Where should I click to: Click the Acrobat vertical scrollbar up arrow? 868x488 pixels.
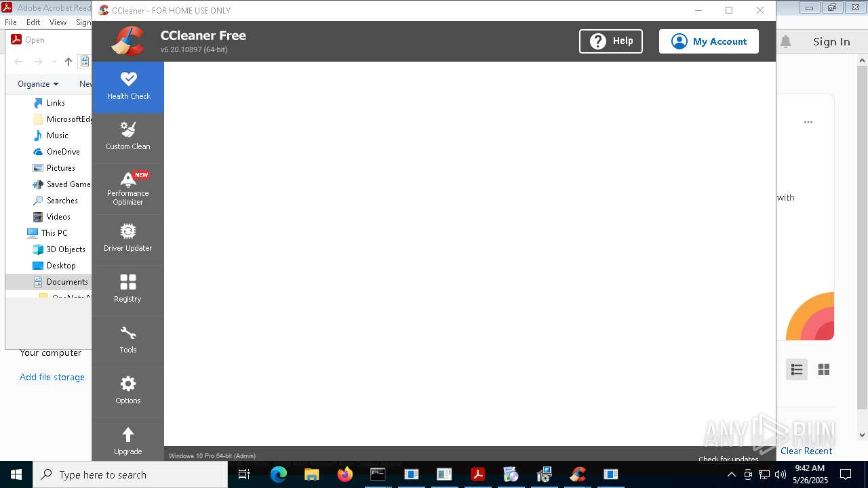(x=863, y=61)
